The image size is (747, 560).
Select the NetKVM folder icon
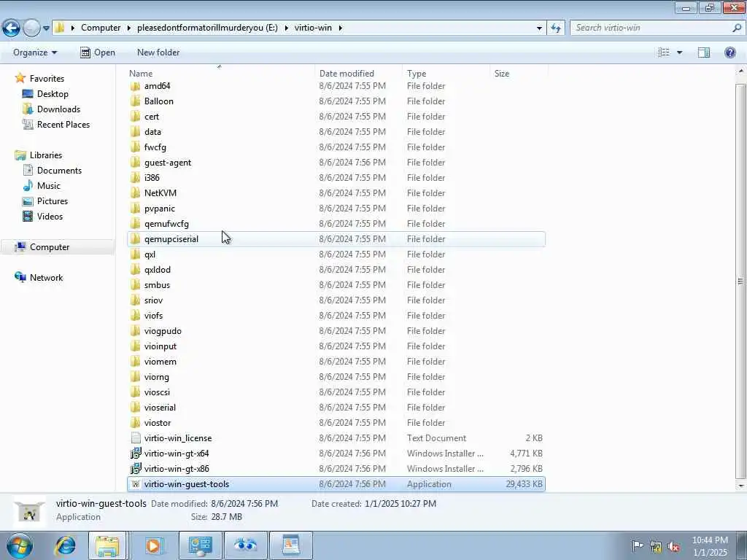[x=135, y=192]
